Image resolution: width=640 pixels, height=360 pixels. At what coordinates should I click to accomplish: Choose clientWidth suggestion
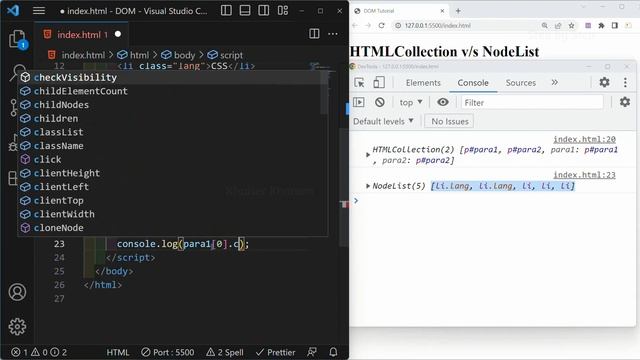click(x=172, y=214)
